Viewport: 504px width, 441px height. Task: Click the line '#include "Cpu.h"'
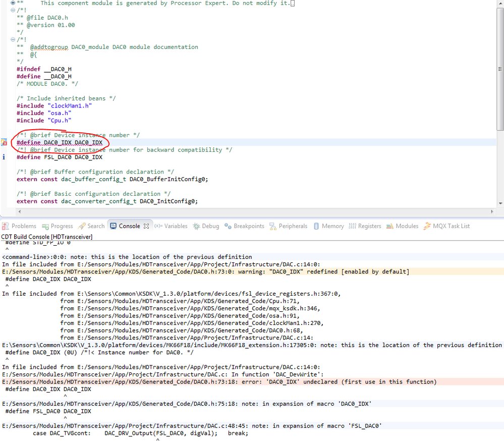pyautogui.click(x=44, y=121)
